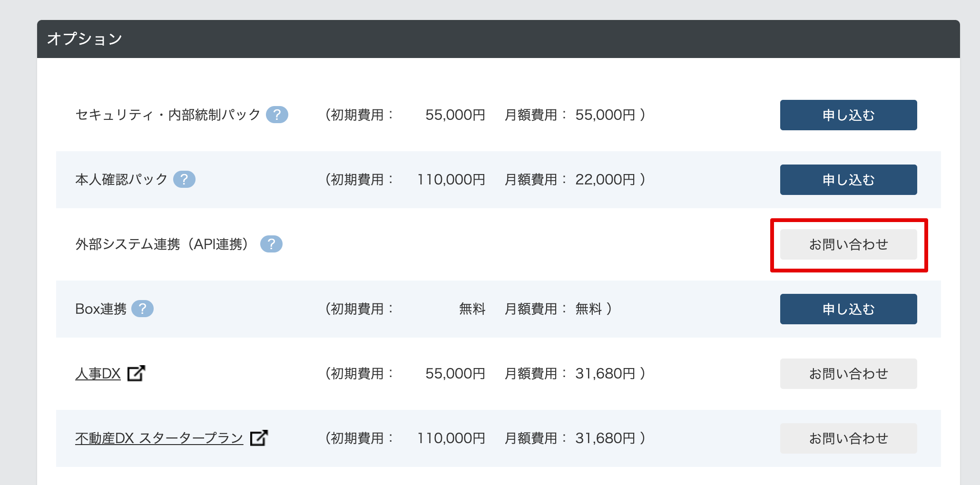980x485 pixels.
Task: Apply for セキュリティ・内部統制パック with 申し込む
Action: pos(848,115)
